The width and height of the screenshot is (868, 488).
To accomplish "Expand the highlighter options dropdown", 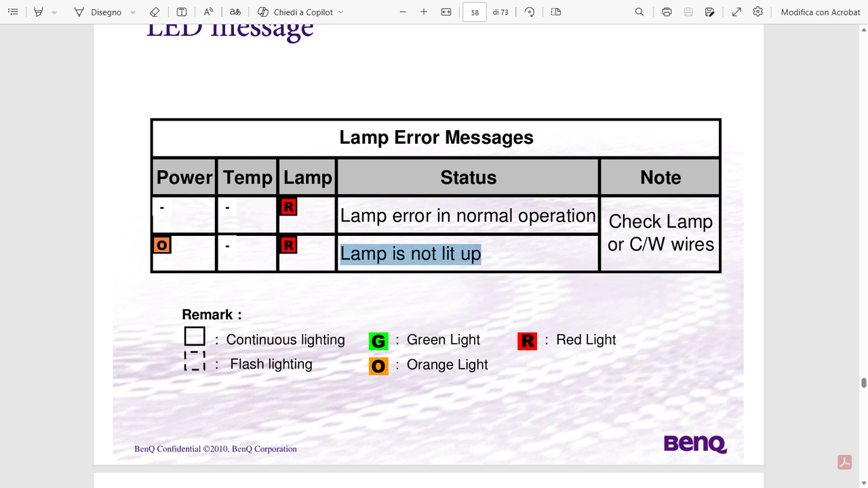I will 55,12.
